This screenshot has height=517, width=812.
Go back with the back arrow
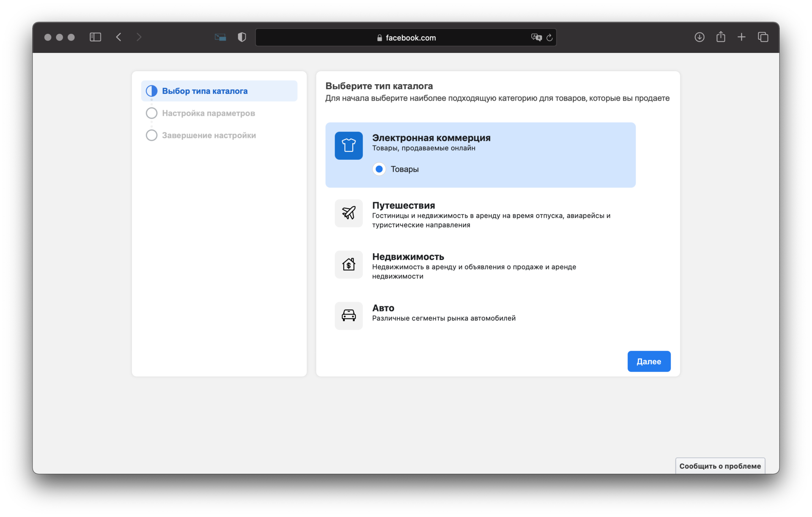(x=119, y=37)
